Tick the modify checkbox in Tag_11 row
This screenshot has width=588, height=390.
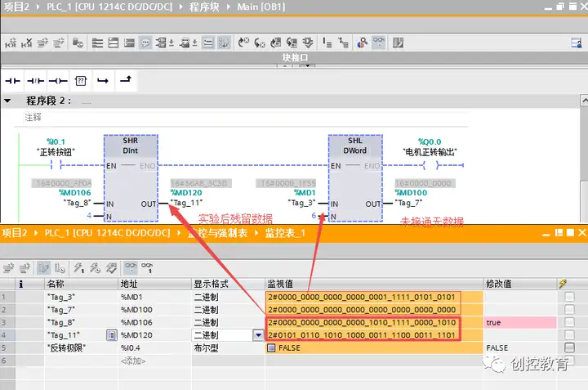(569, 335)
